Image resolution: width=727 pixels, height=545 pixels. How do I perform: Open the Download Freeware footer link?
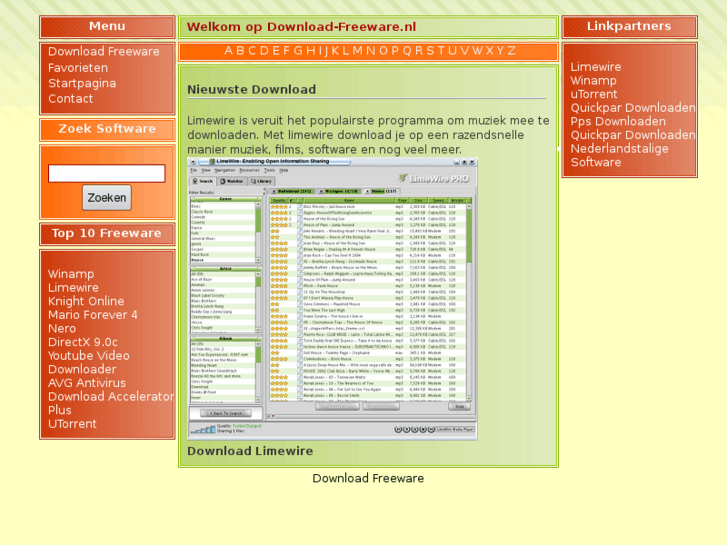click(368, 478)
